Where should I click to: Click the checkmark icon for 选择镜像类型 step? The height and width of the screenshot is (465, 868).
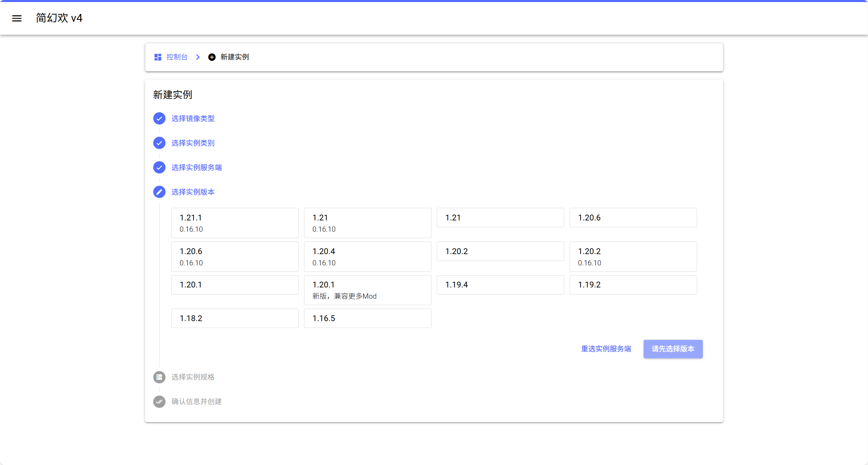159,118
